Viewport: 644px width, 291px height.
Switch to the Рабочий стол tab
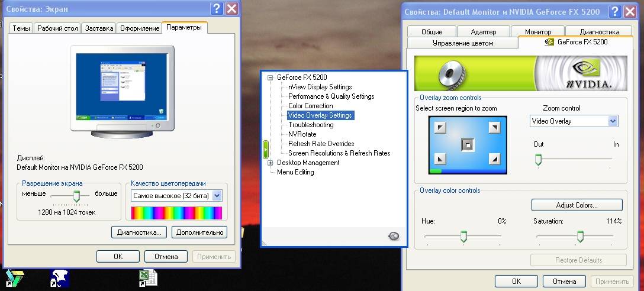tap(57, 28)
